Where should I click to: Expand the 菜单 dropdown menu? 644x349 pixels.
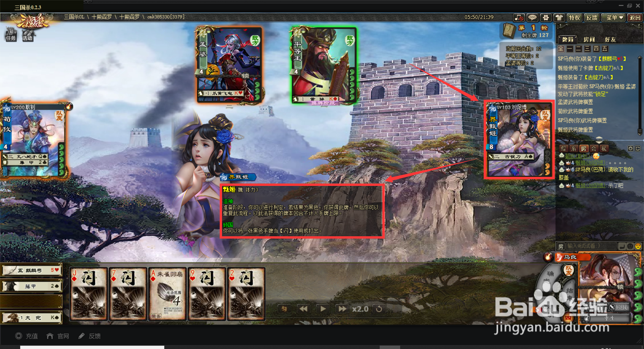(x=613, y=17)
